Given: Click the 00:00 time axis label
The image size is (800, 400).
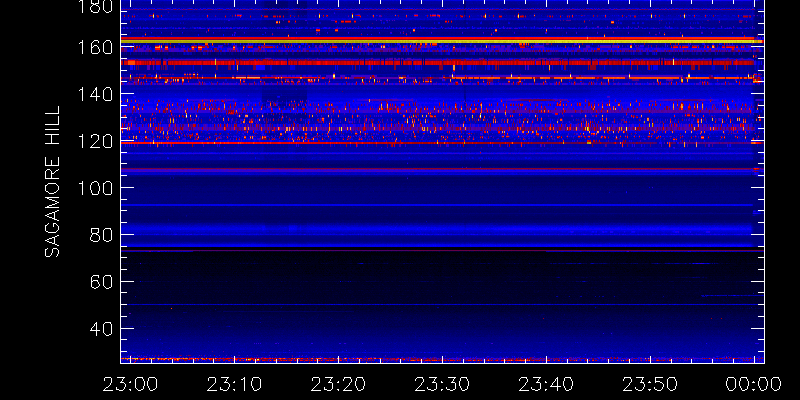Looking at the screenshot, I should [755, 384].
